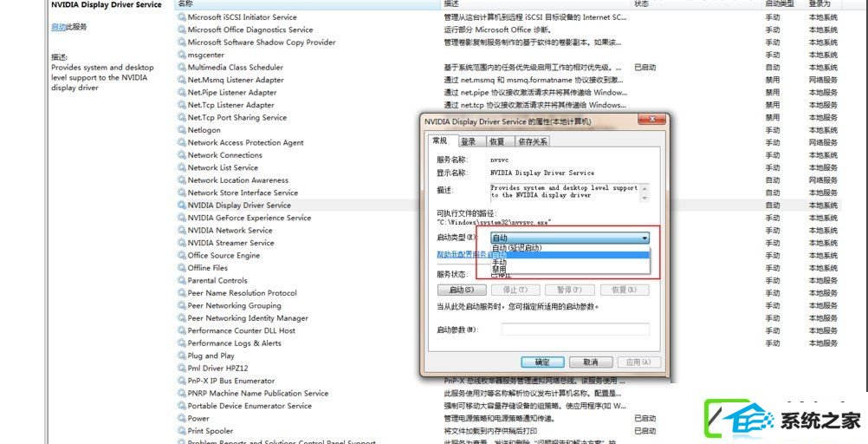Cancel the dialog with 取消
868x444 pixels.
click(591, 362)
